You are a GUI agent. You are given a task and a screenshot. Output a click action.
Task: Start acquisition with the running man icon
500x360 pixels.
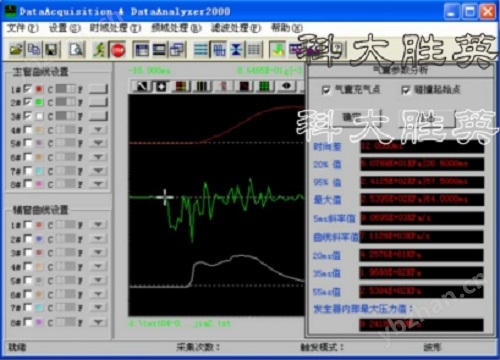(x=99, y=50)
